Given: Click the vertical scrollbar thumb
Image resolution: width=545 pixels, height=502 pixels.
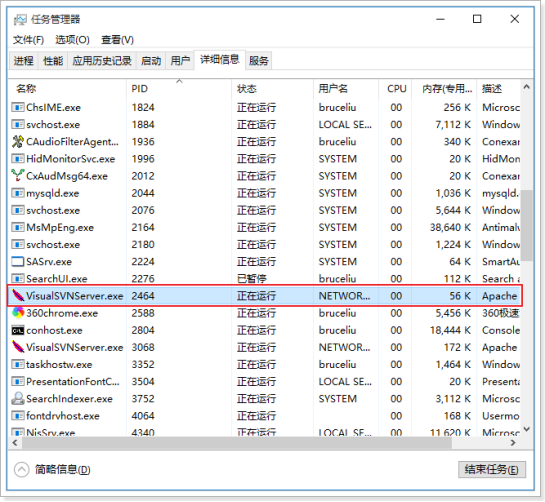Looking at the screenshot, I should 528,225.
